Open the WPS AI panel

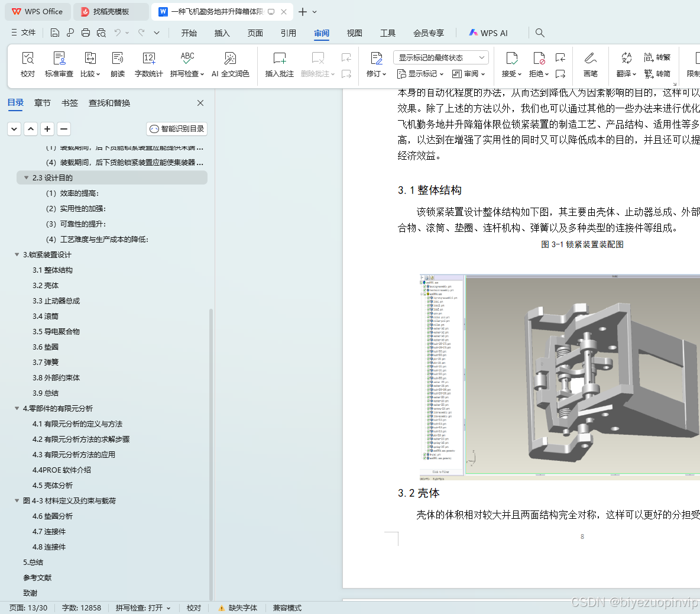[488, 33]
